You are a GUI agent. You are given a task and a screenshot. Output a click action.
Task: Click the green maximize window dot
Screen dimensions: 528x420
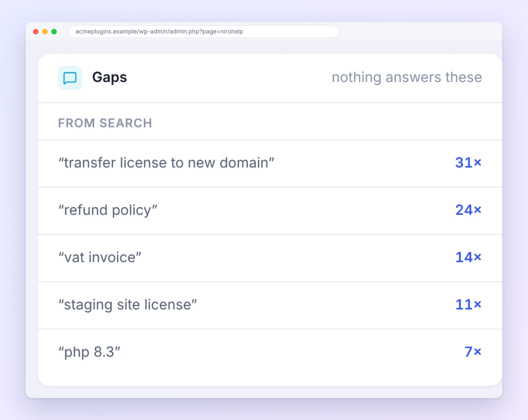point(54,32)
